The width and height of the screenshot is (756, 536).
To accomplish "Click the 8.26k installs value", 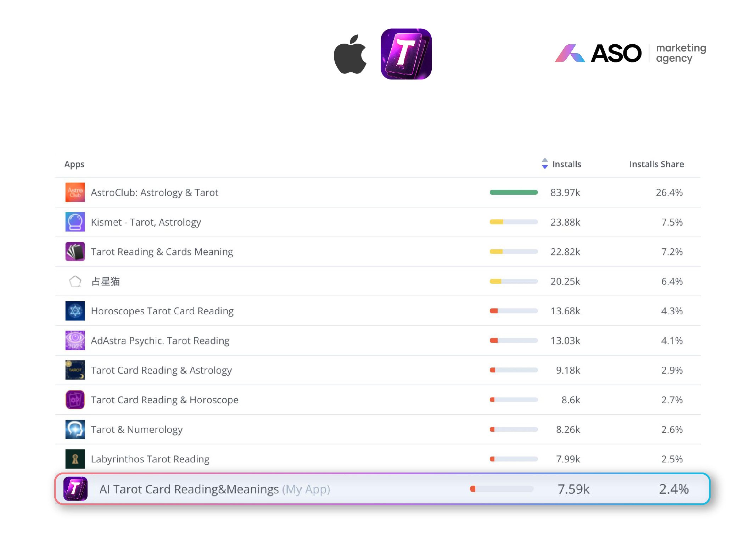I will (x=568, y=430).
